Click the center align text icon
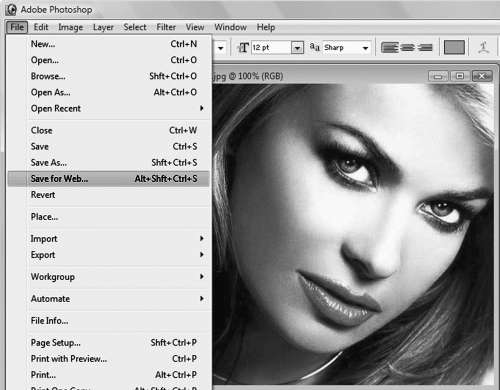 coord(407,48)
